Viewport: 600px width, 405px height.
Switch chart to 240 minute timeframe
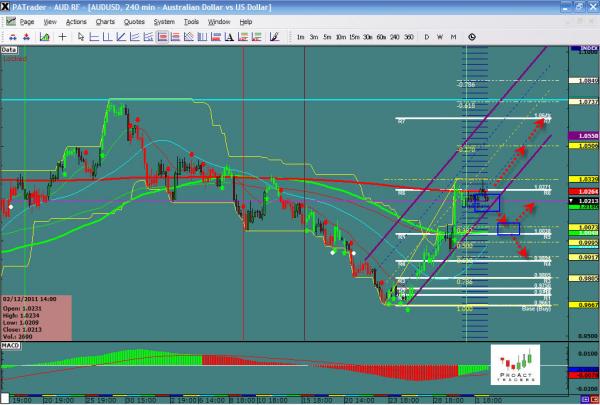pyautogui.click(x=393, y=37)
